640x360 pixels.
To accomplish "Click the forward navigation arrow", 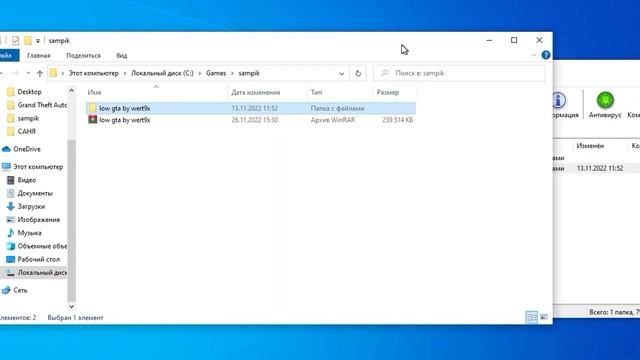I will pyautogui.click(x=16, y=73).
